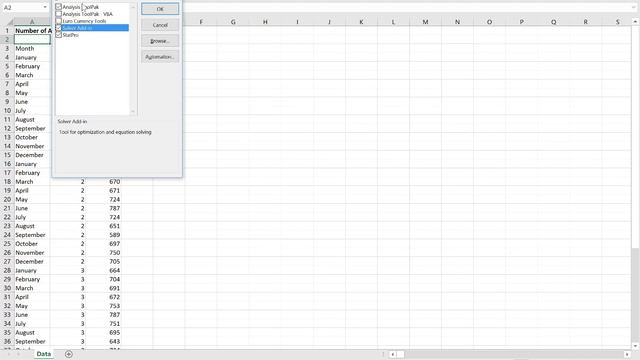Image resolution: width=640 pixels, height=360 pixels.
Task: Open the Automation... button
Action: coord(160,57)
